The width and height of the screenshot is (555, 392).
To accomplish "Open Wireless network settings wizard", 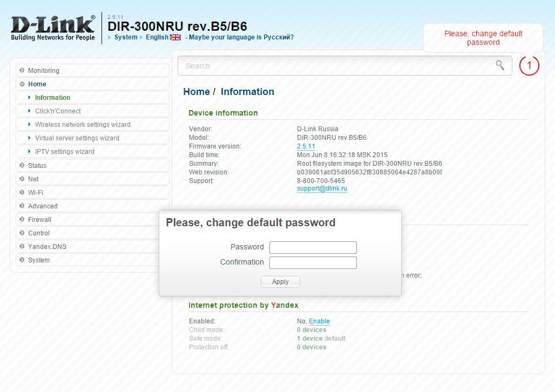I will pos(92,124).
